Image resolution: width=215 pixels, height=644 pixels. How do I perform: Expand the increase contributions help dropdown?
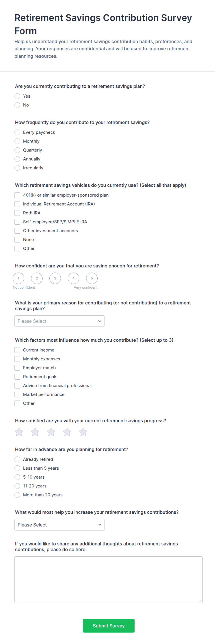pyautogui.click(x=59, y=524)
